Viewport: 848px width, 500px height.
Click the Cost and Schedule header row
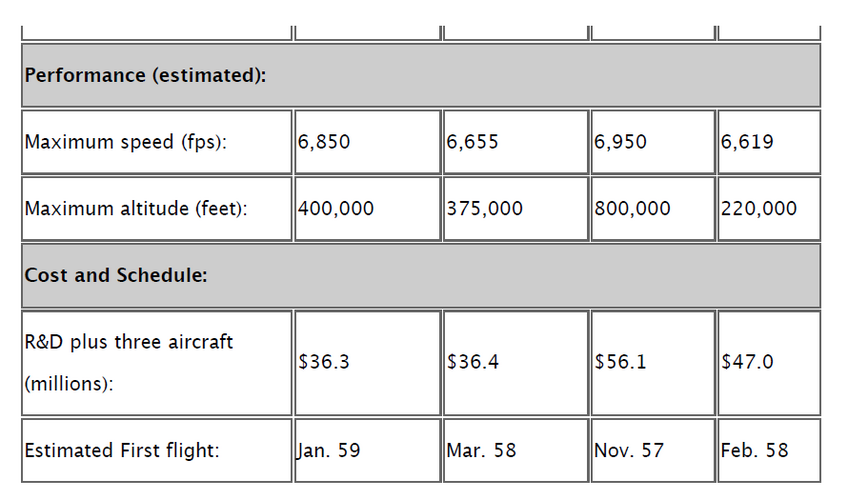[421, 276]
